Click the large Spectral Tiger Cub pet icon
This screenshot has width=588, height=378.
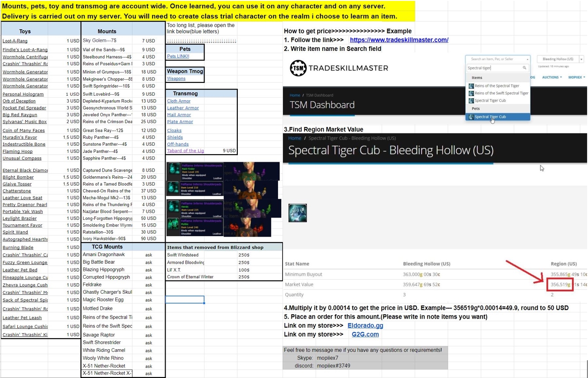pos(298,213)
